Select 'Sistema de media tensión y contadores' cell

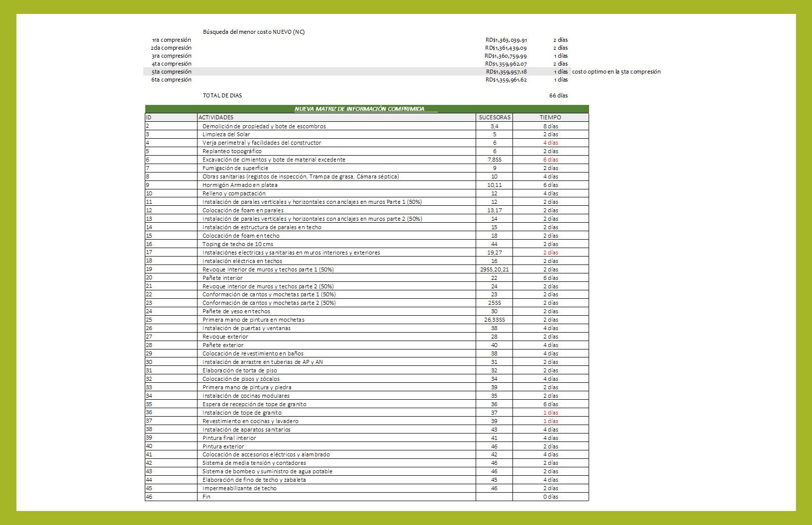[336, 463]
